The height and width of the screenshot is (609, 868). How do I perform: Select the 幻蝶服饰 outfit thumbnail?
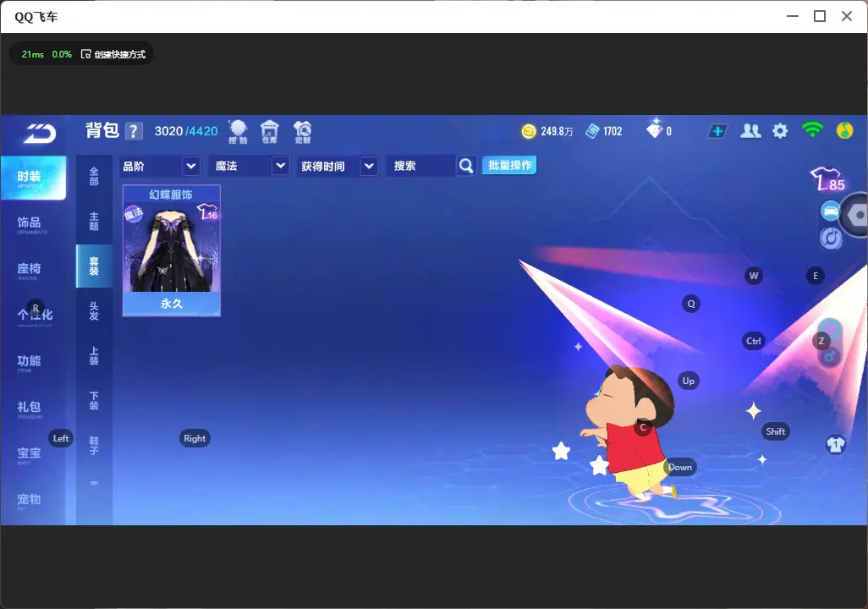point(172,250)
